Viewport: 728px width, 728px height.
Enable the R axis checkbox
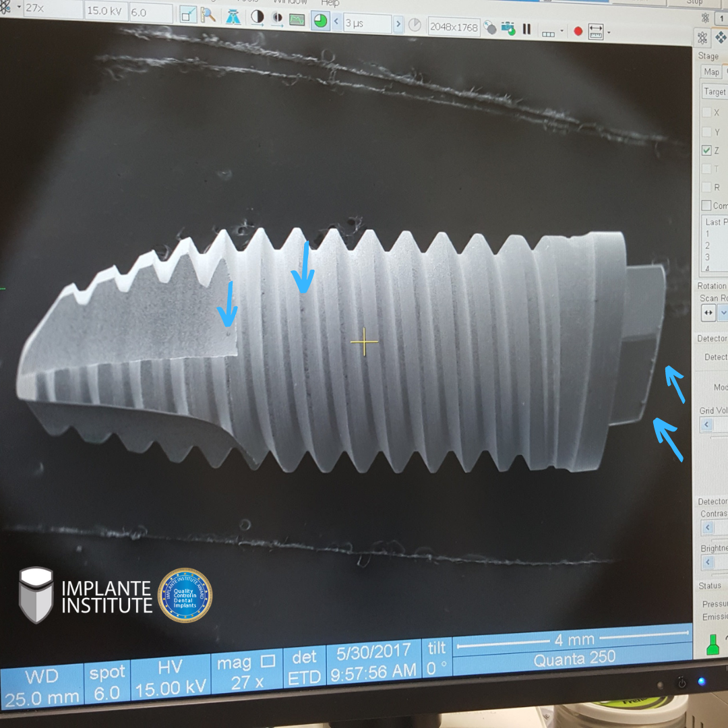coord(706,187)
